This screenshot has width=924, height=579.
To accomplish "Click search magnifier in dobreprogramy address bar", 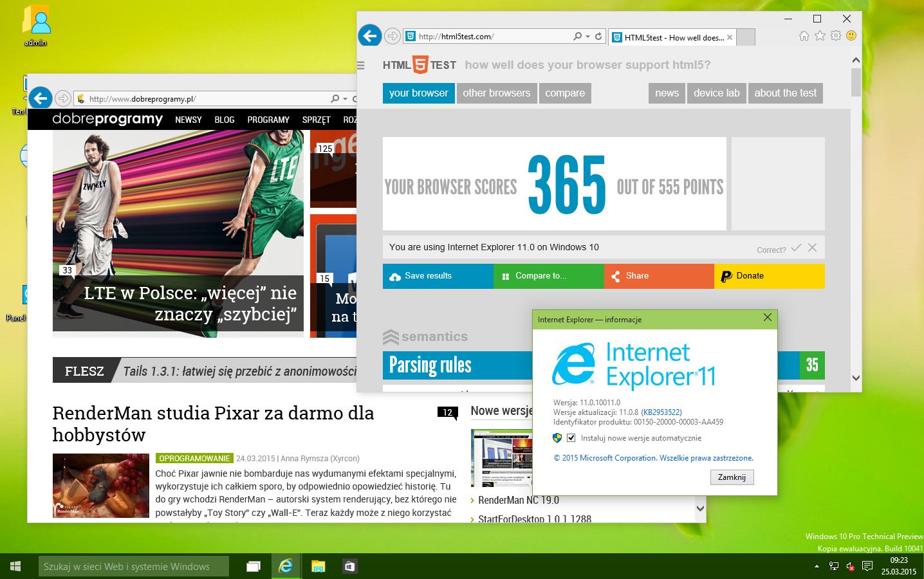I will [335, 98].
